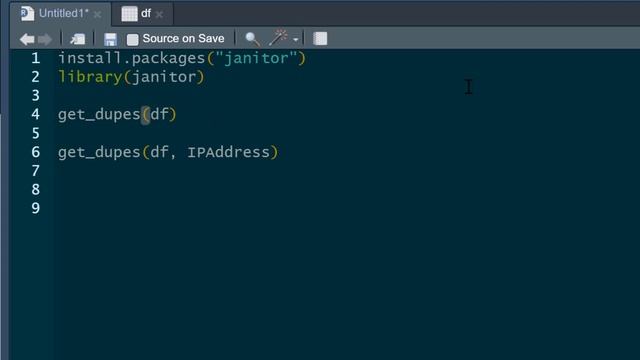Screen dimensions: 640x360
Task: Toggle the Source on Save checkbox
Action: 132,39
